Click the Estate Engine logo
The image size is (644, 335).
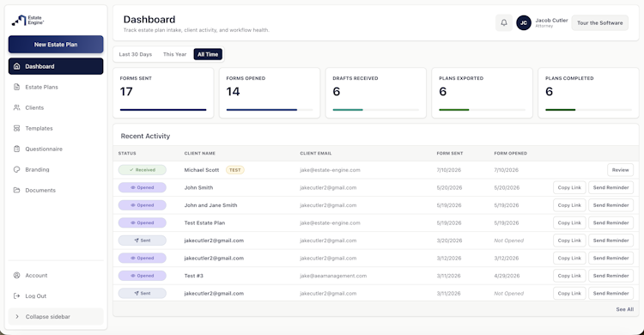(x=27, y=20)
